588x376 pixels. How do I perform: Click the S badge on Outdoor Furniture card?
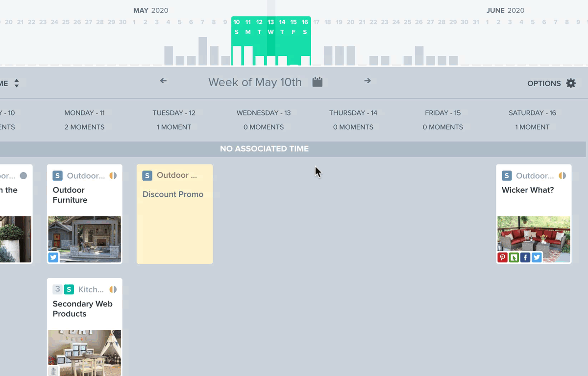(58, 176)
